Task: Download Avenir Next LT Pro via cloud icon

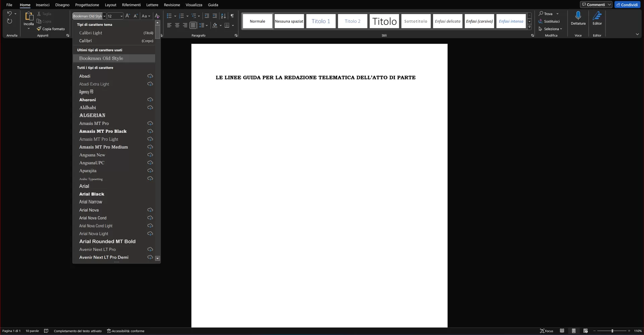Action: [x=150, y=249]
